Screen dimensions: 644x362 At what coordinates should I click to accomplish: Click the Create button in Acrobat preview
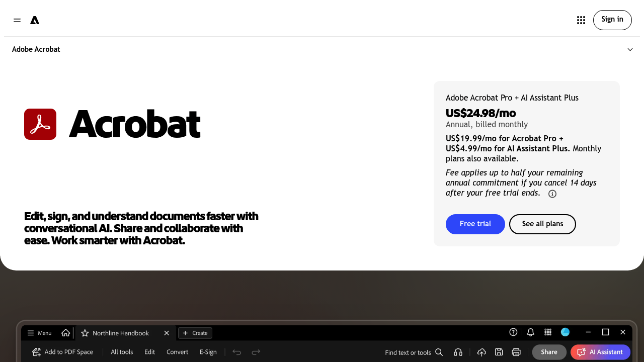point(195,333)
